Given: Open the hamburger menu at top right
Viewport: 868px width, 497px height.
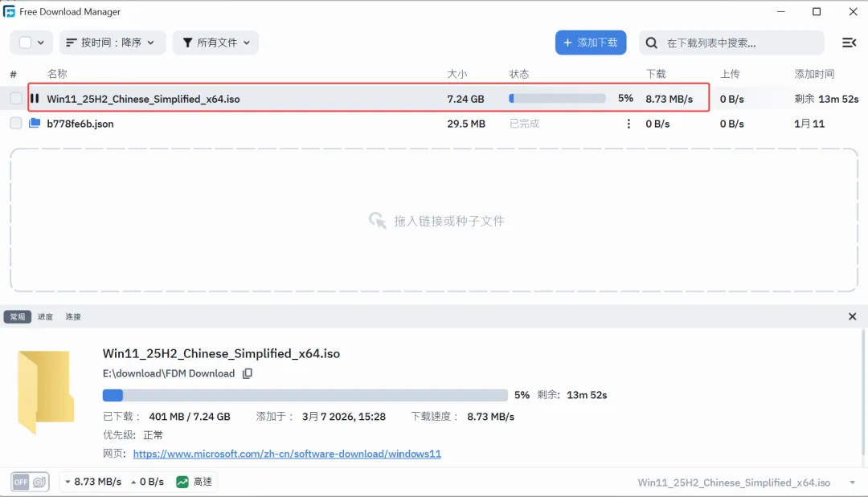Looking at the screenshot, I should click(849, 43).
